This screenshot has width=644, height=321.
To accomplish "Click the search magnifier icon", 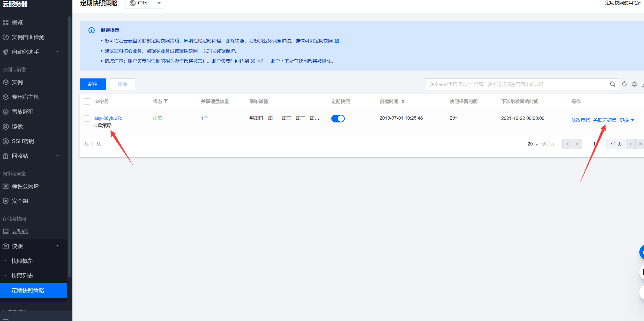I will 612,84.
